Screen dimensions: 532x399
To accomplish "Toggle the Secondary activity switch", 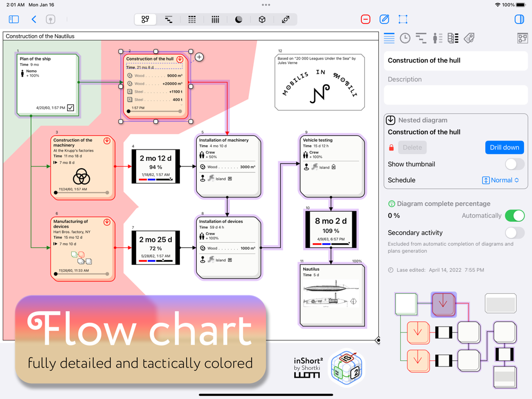I will [514, 233].
